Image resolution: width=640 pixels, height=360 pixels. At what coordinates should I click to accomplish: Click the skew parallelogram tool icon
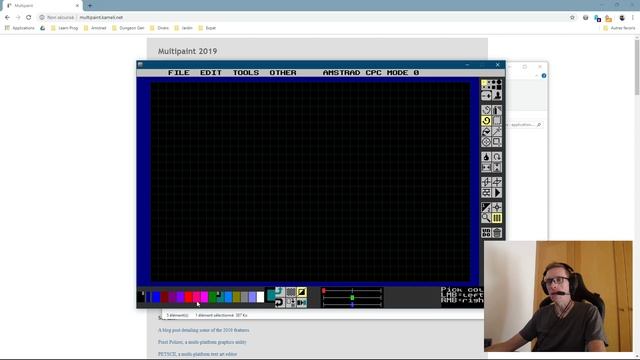(497, 182)
